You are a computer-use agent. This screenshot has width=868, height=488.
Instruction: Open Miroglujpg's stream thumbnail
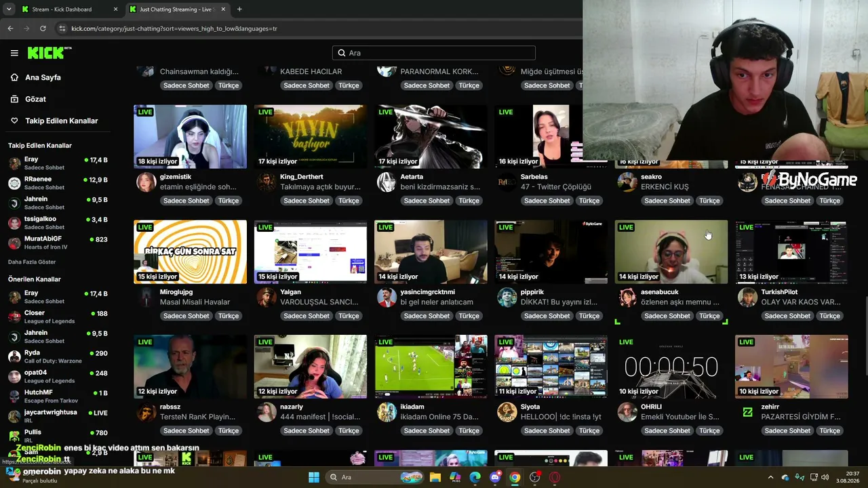[x=190, y=251]
